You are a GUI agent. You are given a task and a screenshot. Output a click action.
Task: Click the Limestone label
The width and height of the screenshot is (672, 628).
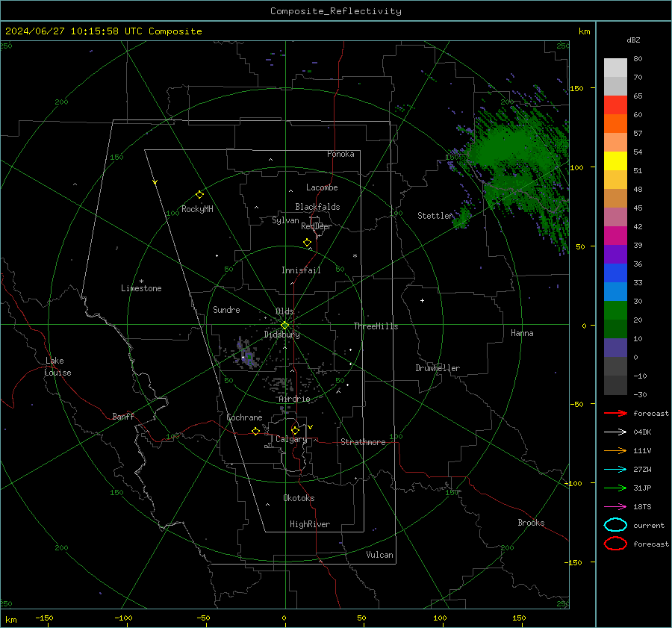coord(141,288)
